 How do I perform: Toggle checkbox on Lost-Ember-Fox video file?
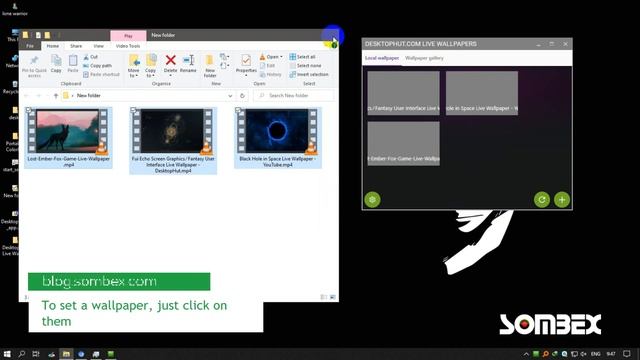click(29, 110)
